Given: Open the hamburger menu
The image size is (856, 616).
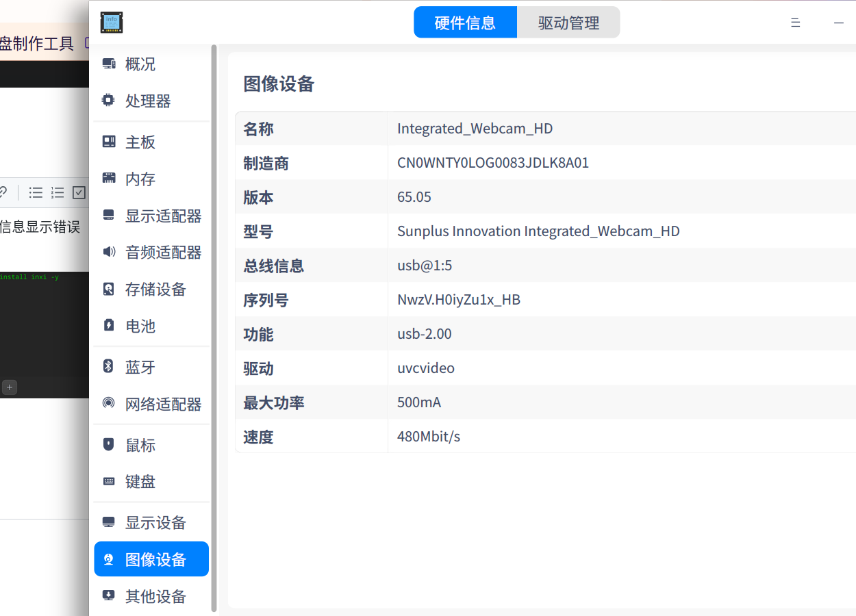Looking at the screenshot, I should pos(795,22).
